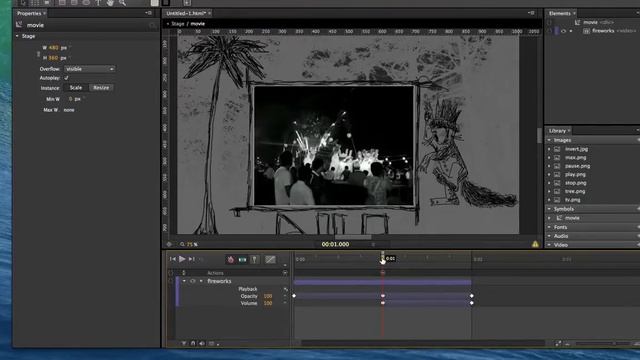Screen dimensions: 640x360
Task: Toggle the timeline audio speaker icon
Action: tap(202, 344)
